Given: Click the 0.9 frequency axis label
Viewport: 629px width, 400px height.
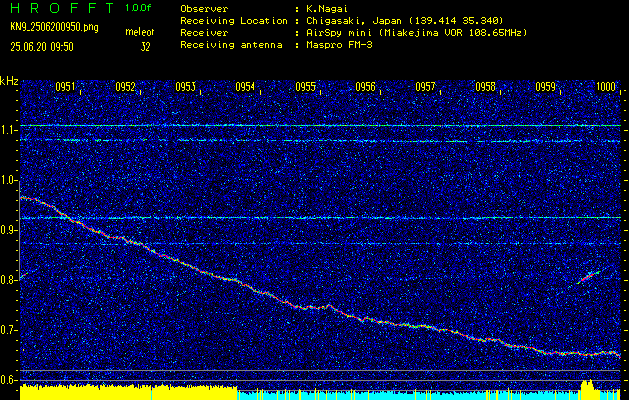Looking at the screenshot, I should click(8, 230).
